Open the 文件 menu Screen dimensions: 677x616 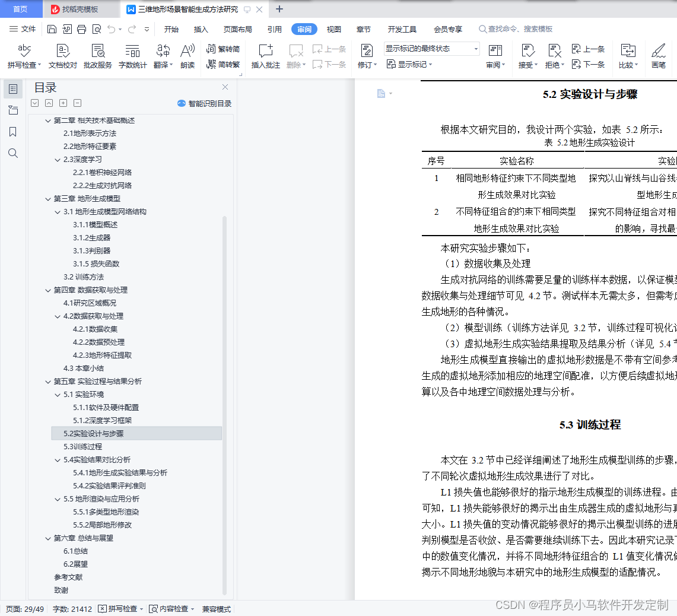pos(23,29)
